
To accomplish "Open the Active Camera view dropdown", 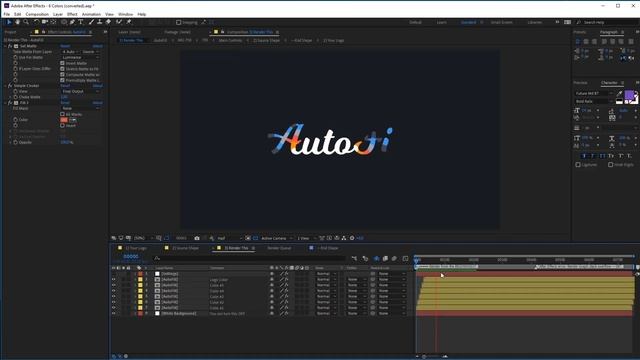I will [277, 238].
